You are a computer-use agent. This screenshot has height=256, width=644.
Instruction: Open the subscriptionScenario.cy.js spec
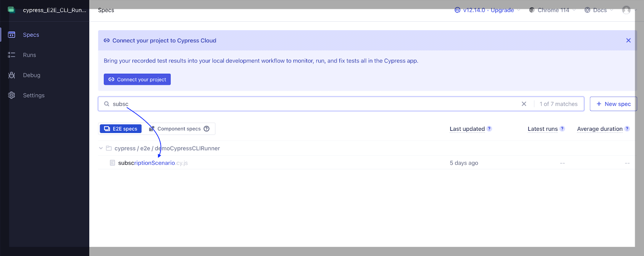147,163
